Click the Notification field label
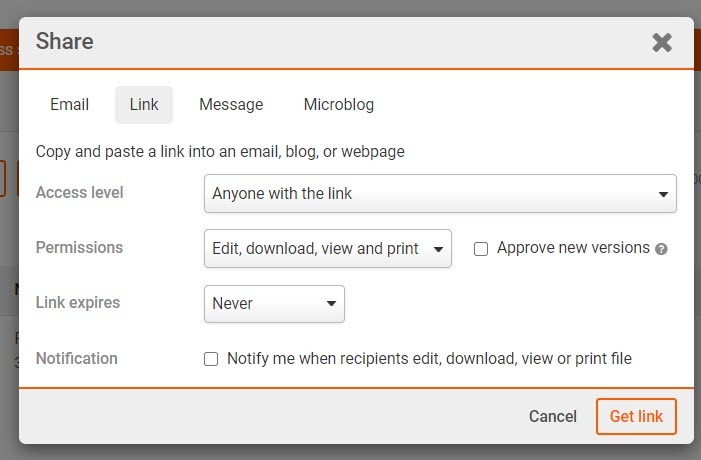Viewport: 701px width, 460px height. 76,358
